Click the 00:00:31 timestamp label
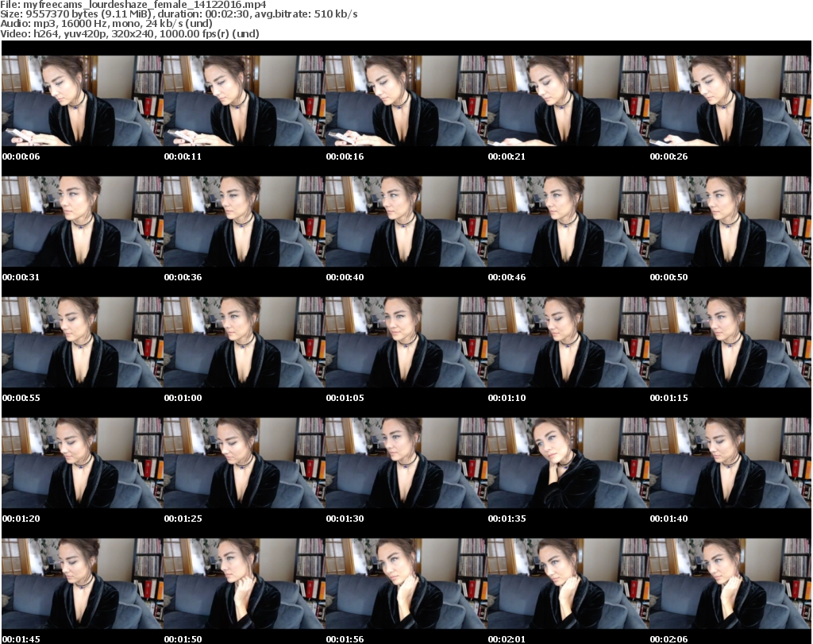Viewport: 813px width, 644px height. point(21,277)
